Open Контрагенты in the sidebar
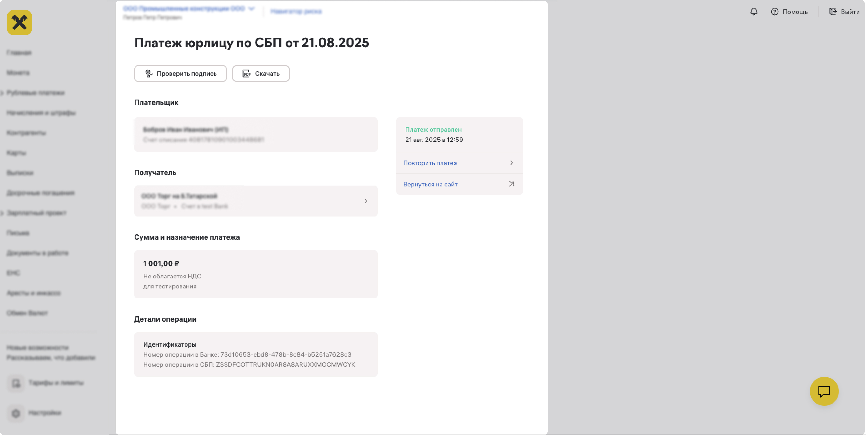868x435 pixels. (x=26, y=132)
